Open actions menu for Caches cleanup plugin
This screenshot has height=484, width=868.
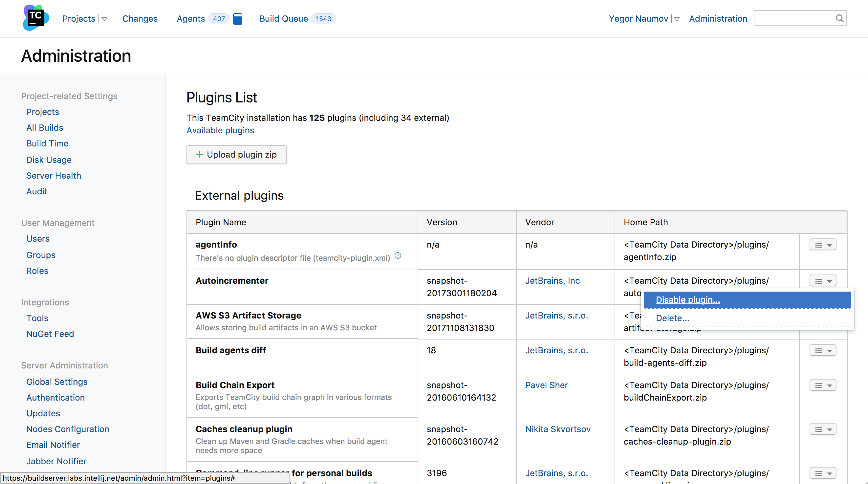(x=823, y=429)
